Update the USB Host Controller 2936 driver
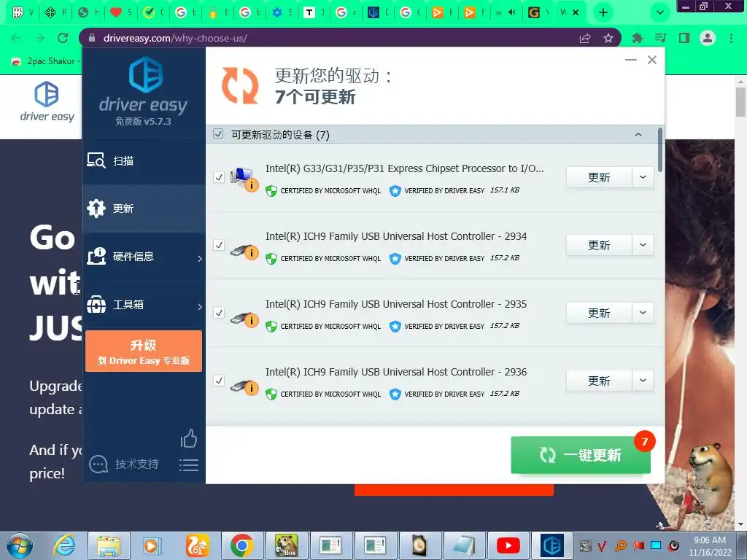747x560 pixels. (599, 381)
